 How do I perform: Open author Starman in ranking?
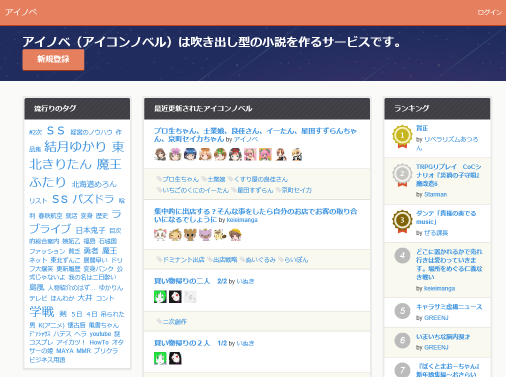pos(435,194)
